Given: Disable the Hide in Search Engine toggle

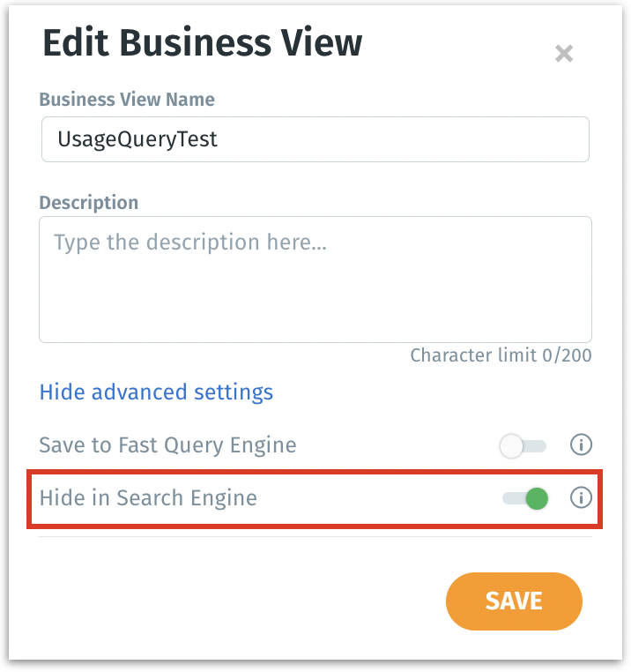Looking at the screenshot, I should [525, 499].
